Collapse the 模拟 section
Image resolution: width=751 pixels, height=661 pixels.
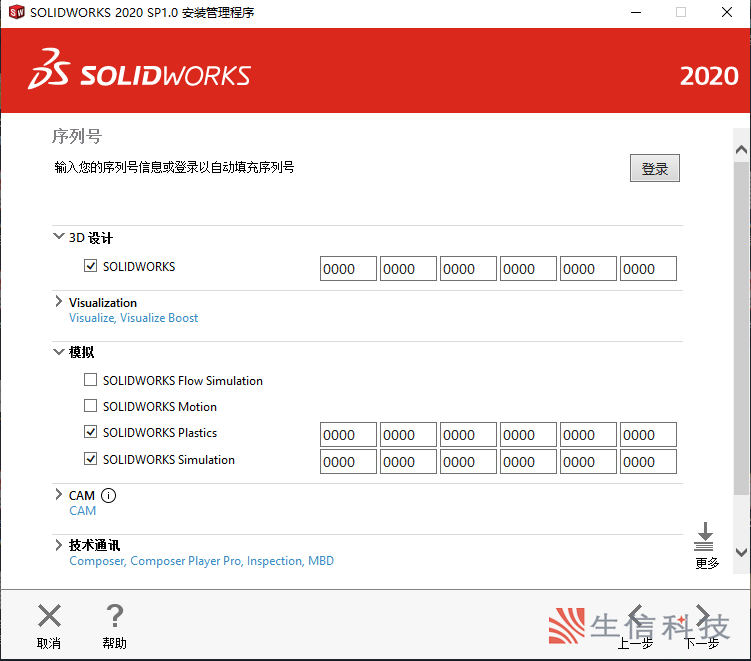pos(58,352)
